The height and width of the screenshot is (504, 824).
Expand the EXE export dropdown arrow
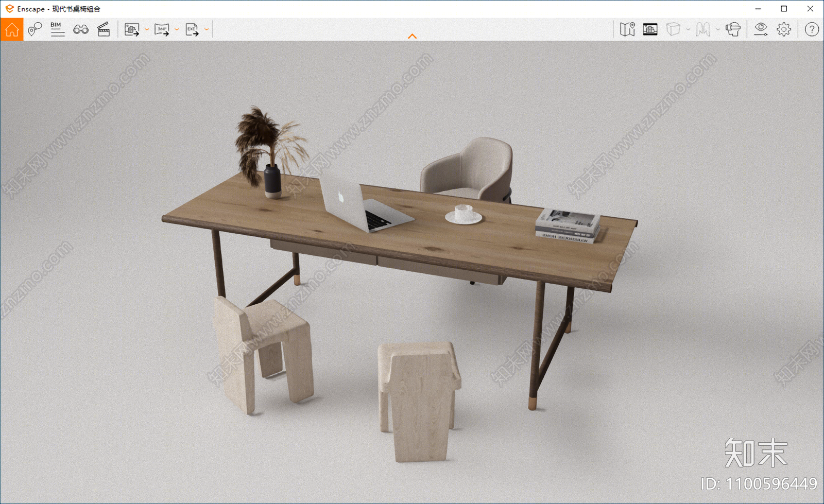click(x=207, y=29)
